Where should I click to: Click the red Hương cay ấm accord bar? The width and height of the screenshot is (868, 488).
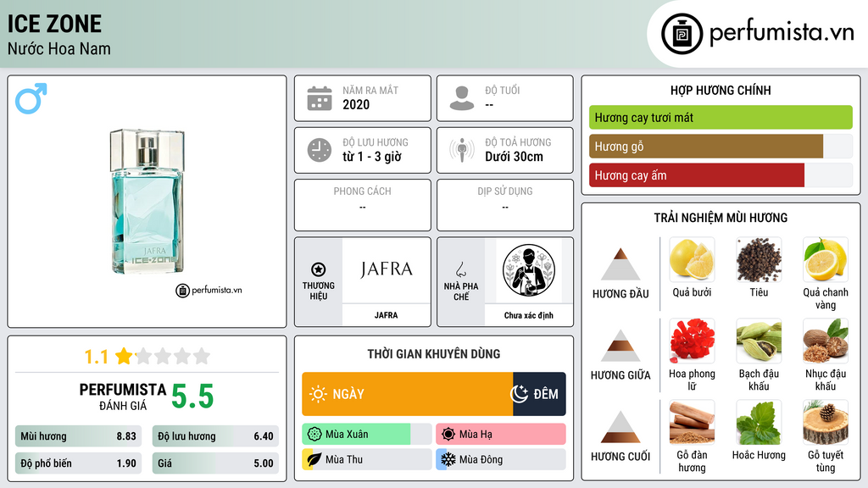(697, 175)
